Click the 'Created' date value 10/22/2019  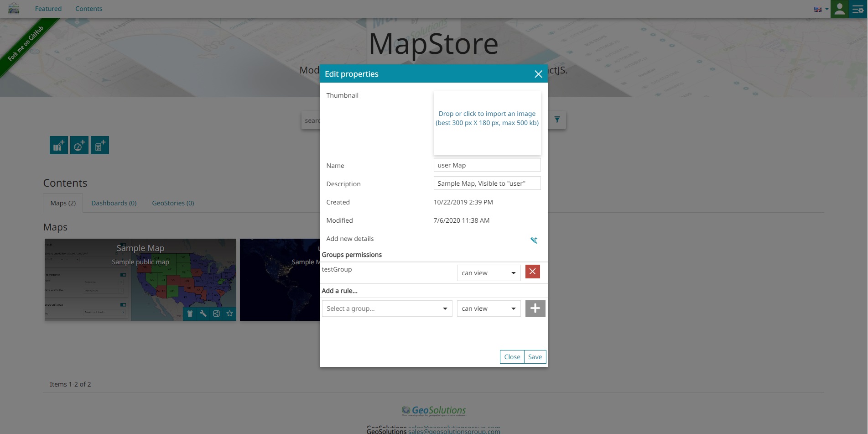(463, 202)
